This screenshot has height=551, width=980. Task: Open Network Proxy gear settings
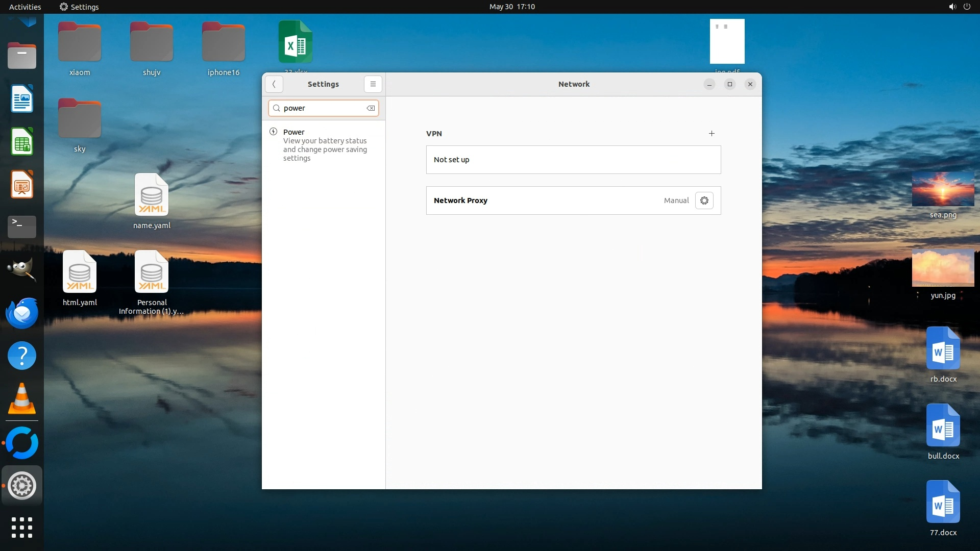[x=704, y=201]
